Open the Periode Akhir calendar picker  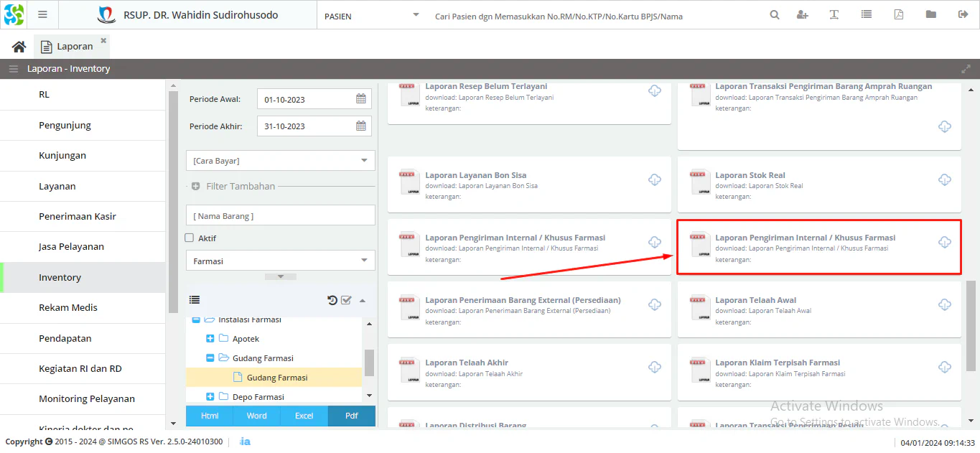pos(361,126)
